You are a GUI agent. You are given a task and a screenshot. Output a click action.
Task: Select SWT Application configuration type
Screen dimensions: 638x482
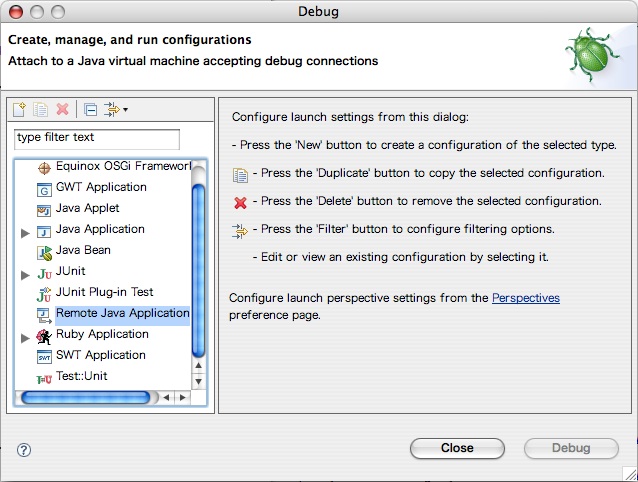(100, 355)
